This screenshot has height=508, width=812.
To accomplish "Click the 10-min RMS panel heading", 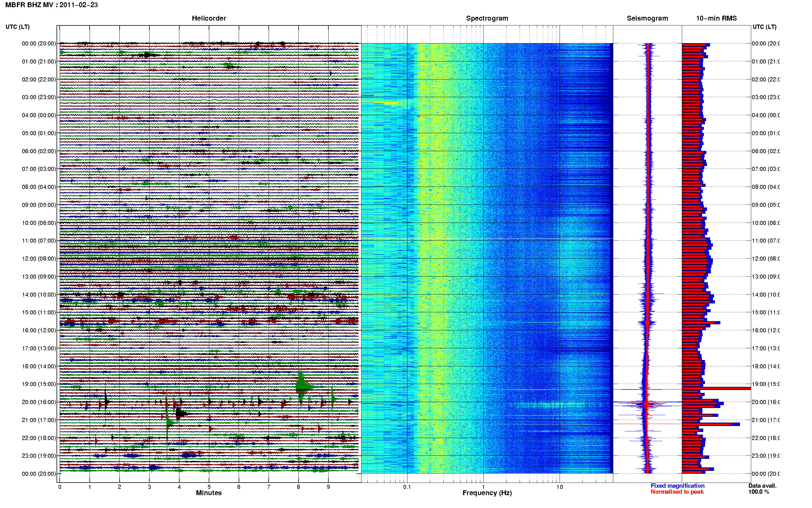I will click(x=716, y=18).
